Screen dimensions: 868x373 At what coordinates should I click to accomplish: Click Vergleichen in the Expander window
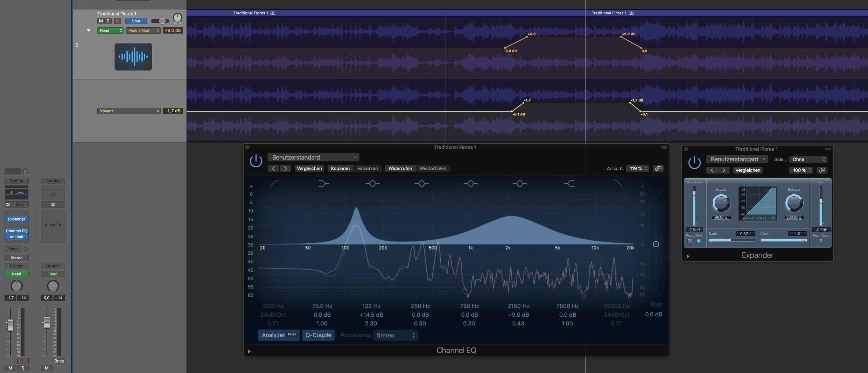pos(748,170)
